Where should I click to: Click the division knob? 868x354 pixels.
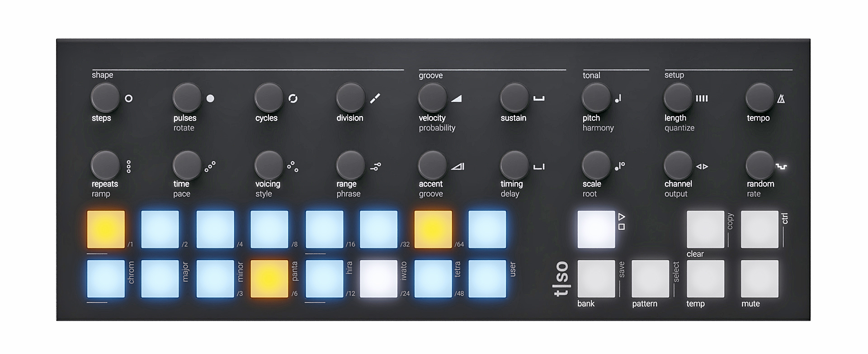click(350, 97)
